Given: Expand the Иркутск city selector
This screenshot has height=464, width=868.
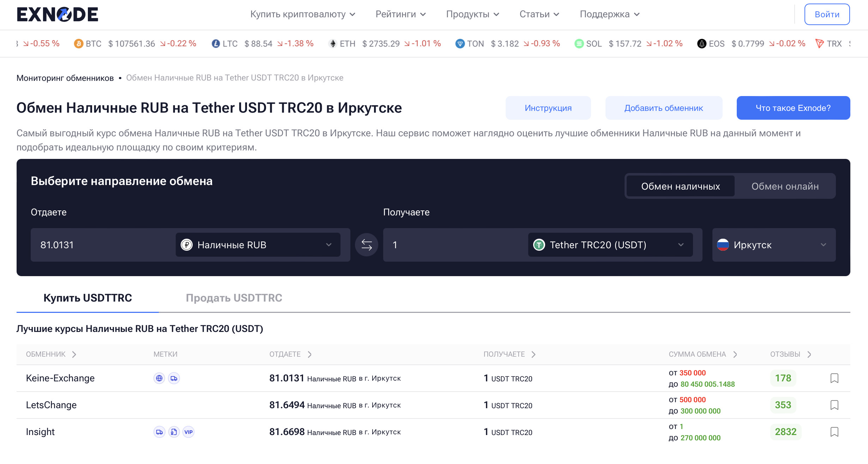Looking at the screenshot, I should (773, 245).
